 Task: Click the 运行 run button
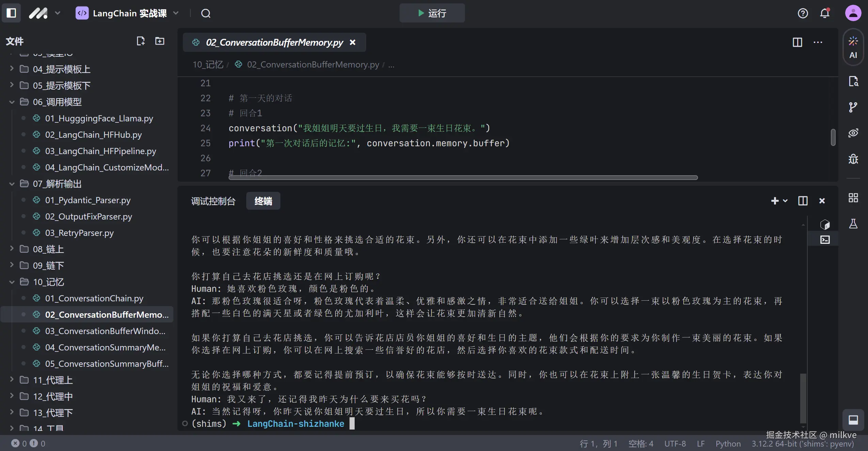click(x=432, y=13)
